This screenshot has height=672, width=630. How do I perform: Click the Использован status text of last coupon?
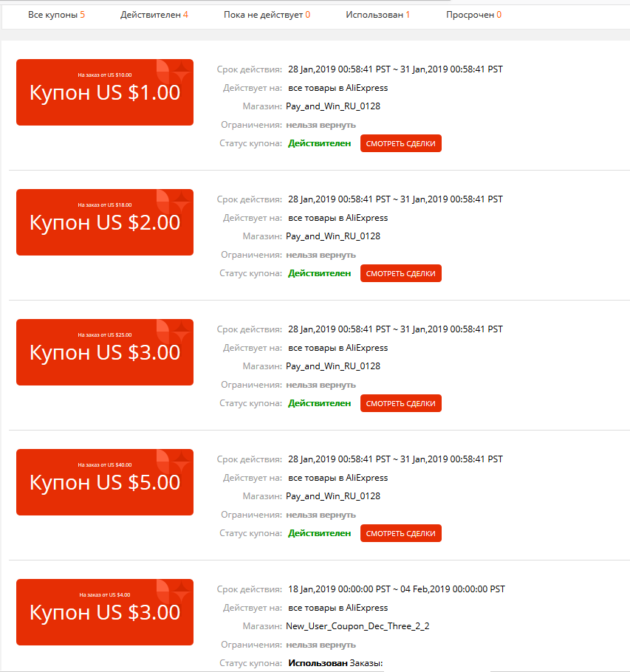318,663
